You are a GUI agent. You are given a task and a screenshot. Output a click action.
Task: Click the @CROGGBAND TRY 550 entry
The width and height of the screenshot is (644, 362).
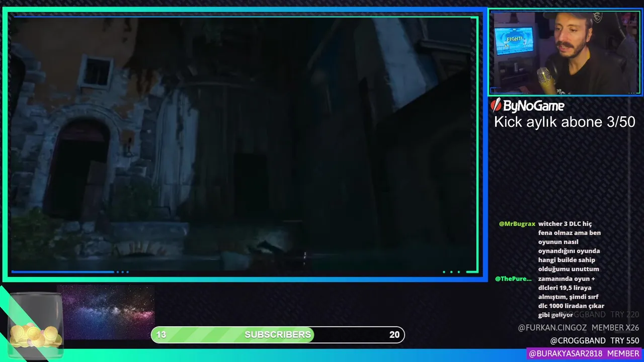(x=595, y=341)
